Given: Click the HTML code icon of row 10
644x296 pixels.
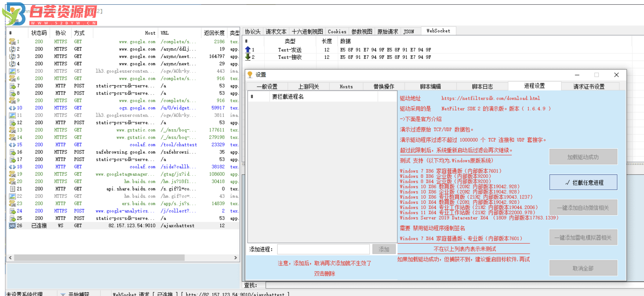Looking at the screenshot, I should 12,108.
